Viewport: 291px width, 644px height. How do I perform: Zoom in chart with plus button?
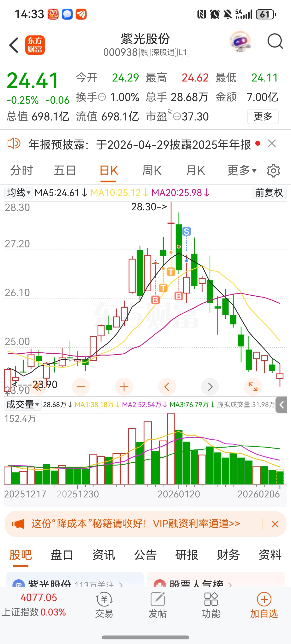click(124, 387)
